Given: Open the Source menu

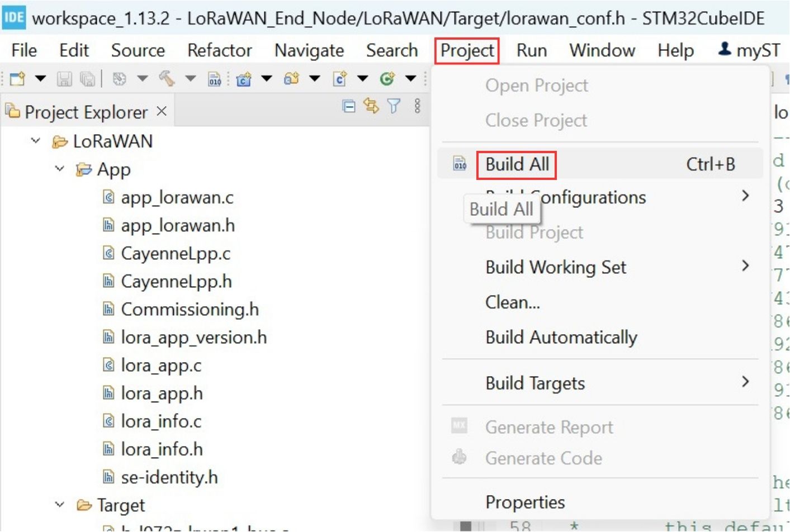Looking at the screenshot, I should click(138, 50).
